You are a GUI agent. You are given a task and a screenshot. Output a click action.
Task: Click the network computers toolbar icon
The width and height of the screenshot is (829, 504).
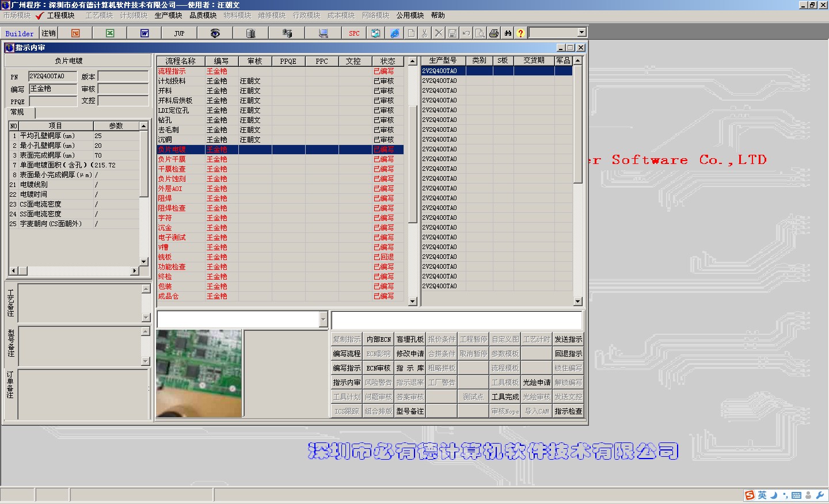(x=287, y=33)
